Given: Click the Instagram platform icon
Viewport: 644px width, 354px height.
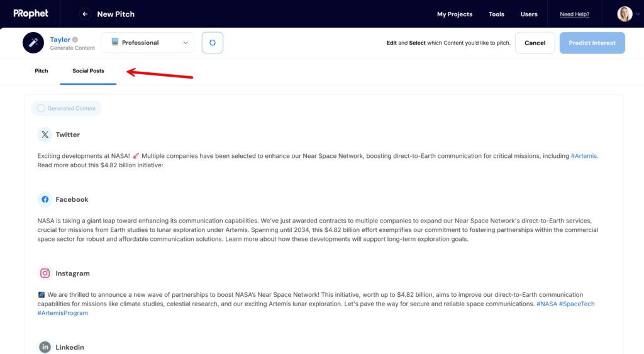Looking at the screenshot, I should [x=45, y=274].
